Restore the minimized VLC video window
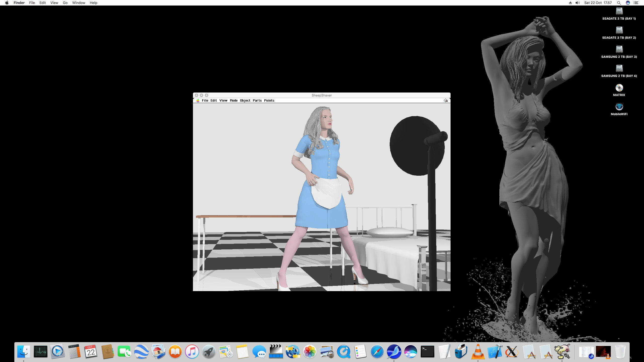Image resolution: width=644 pixels, height=362 pixels. click(603, 352)
